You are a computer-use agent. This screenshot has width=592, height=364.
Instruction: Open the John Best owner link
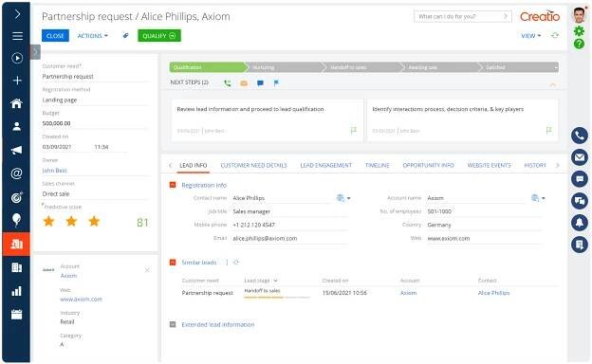55,171
